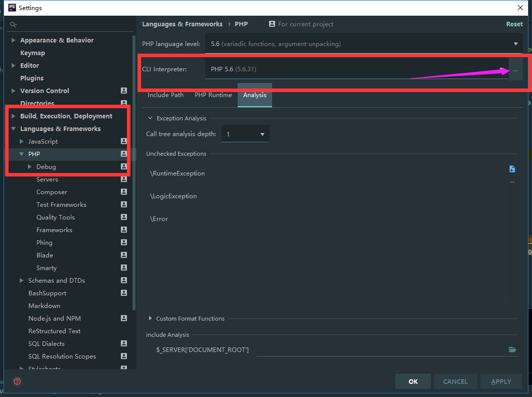The width and height of the screenshot is (532, 397).
Task: Click the settings tree vertical scrollbar
Action: [x=134, y=173]
